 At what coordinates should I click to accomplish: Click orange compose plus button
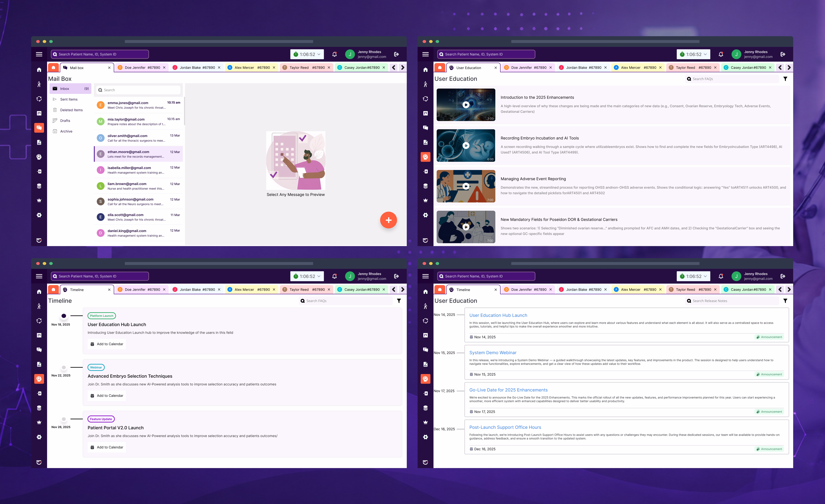coord(388,220)
